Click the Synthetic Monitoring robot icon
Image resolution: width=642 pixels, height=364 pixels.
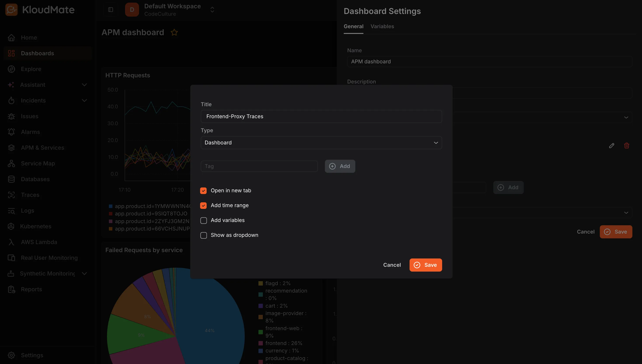coord(11,274)
